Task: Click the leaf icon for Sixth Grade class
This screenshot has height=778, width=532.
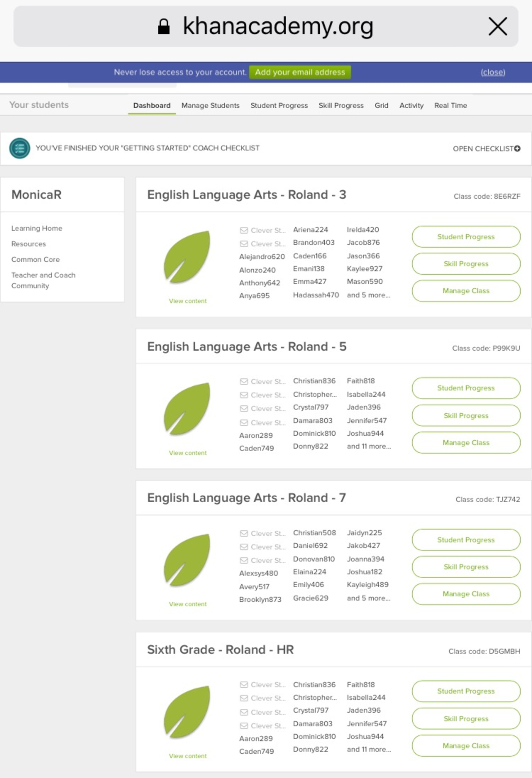Action: [187, 712]
